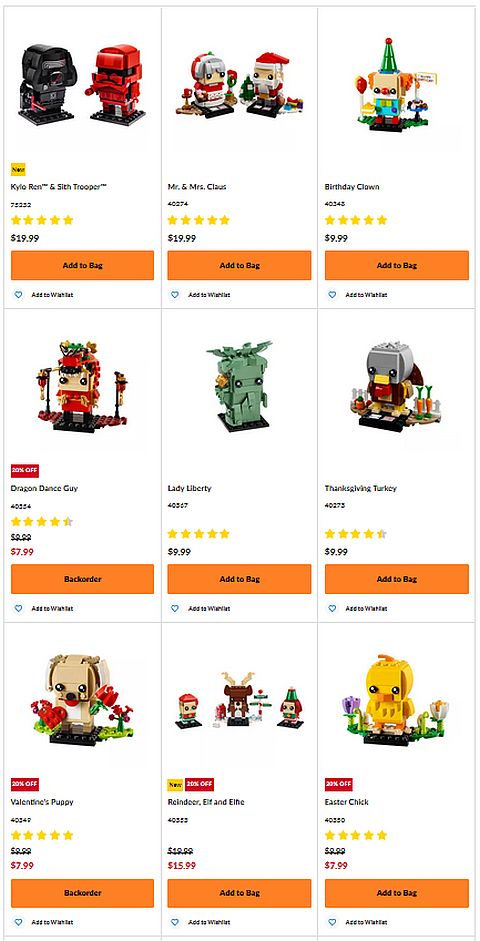This screenshot has height=941, width=480.
Task: Add Lady Liberty to bag
Action: (239, 579)
